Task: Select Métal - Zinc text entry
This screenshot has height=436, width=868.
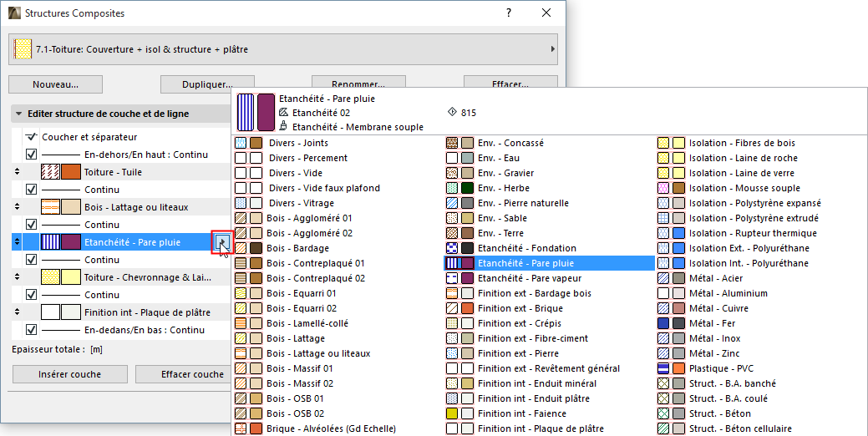Action: point(714,353)
